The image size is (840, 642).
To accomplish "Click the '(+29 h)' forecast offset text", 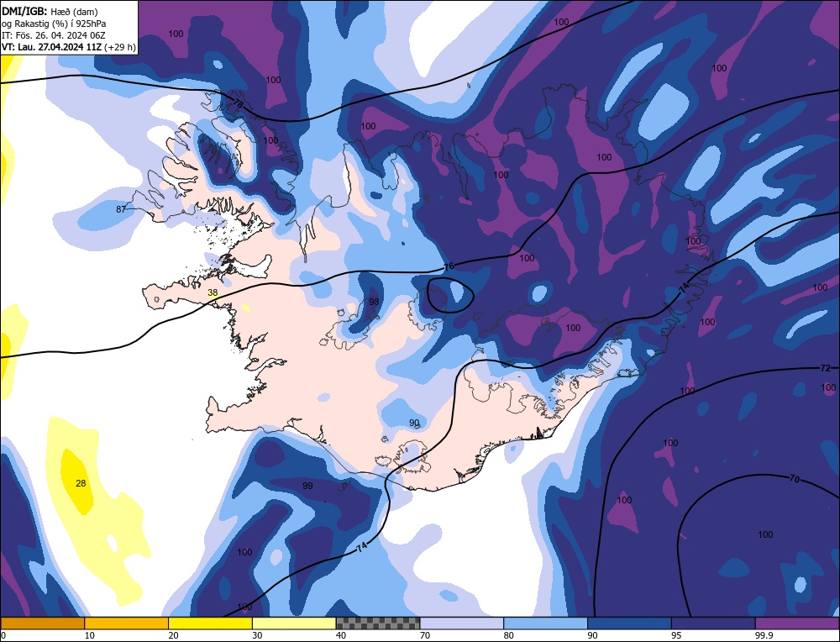I will (120, 47).
